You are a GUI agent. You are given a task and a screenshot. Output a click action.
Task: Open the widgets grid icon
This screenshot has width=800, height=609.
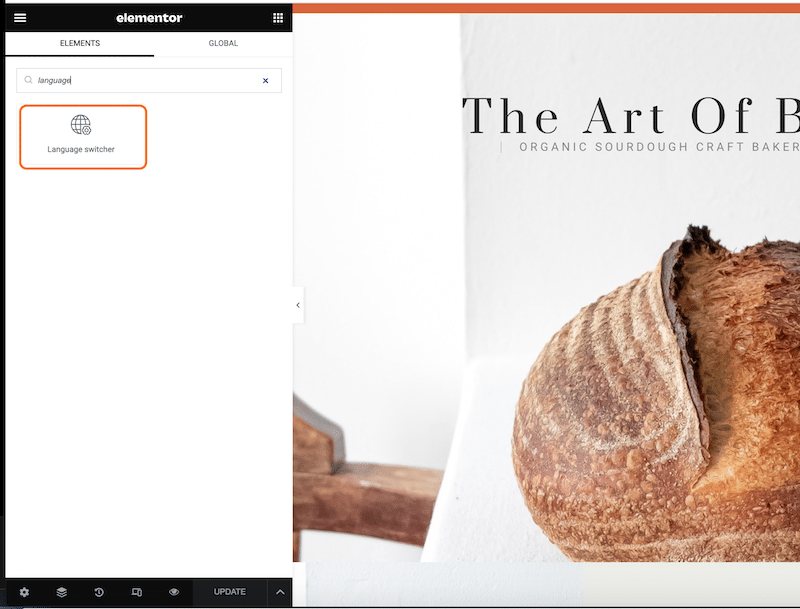[x=278, y=18]
